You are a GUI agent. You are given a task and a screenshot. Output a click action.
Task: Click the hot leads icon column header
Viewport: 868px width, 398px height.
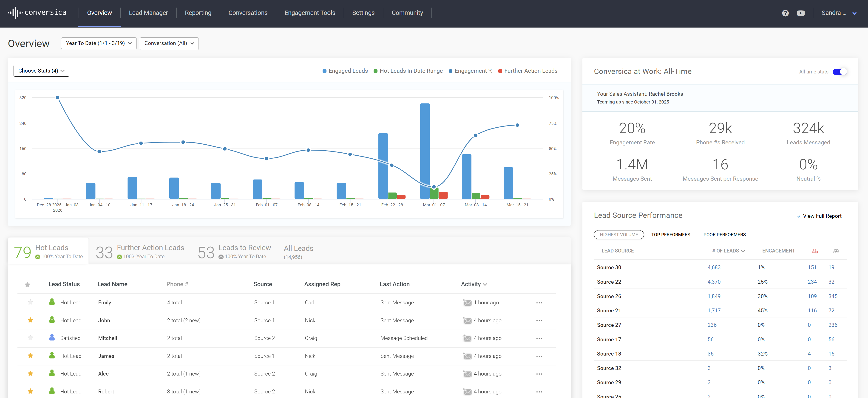pos(815,251)
